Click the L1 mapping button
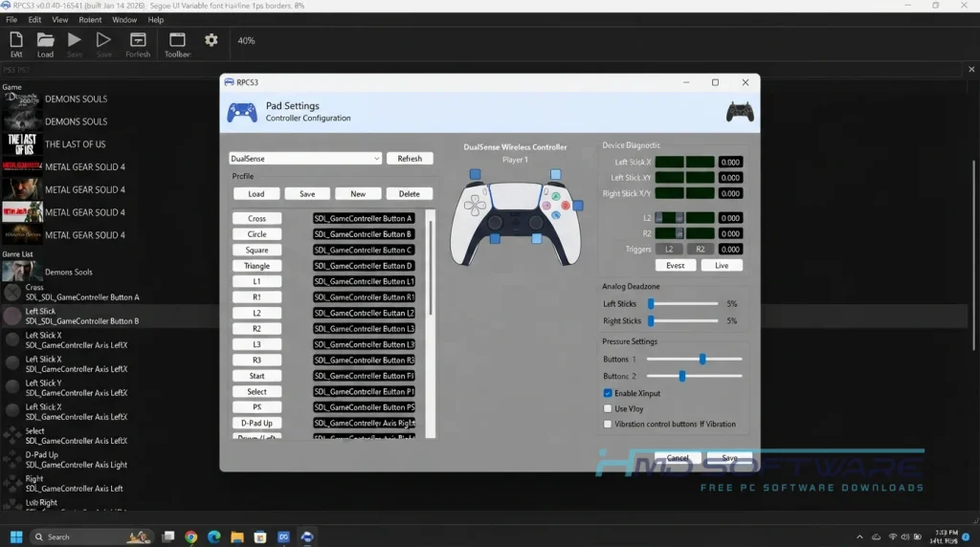Image resolution: width=980 pixels, height=547 pixels. 256,281
